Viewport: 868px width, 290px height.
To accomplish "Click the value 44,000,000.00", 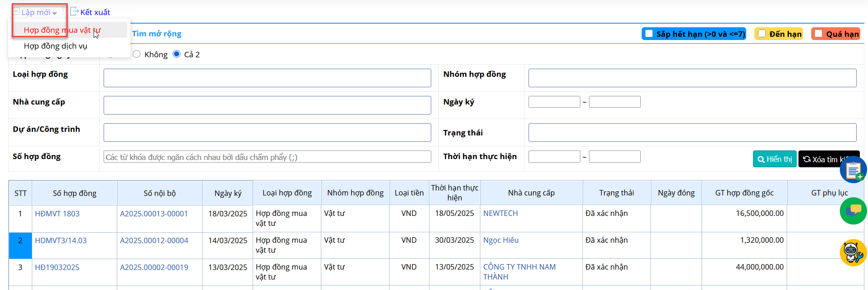I will pos(760,267).
